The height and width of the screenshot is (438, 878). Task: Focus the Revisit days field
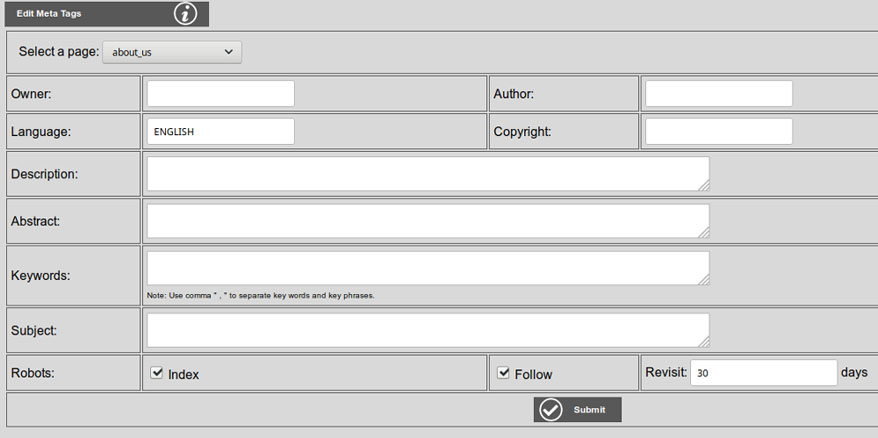763,373
